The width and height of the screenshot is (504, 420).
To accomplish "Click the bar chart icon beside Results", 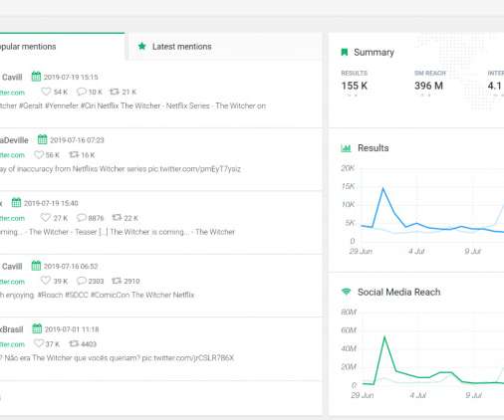I will pyautogui.click(x=346, y=148).
